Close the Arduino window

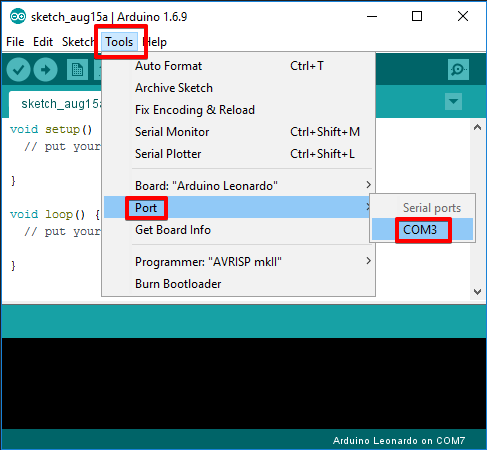[463, 16]
